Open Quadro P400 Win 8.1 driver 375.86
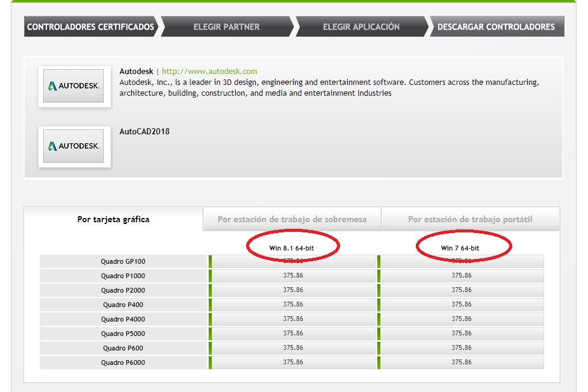Screen dimensions: 588x392 click(293, 305)
